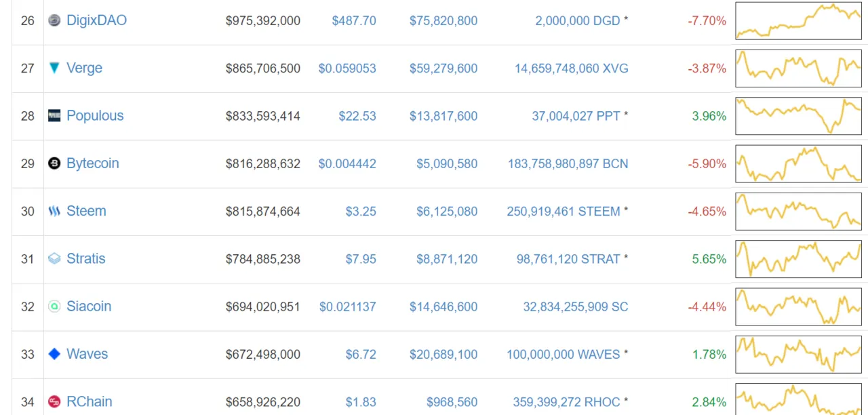Open the Bytecoin coin page link

pos(92,163)
